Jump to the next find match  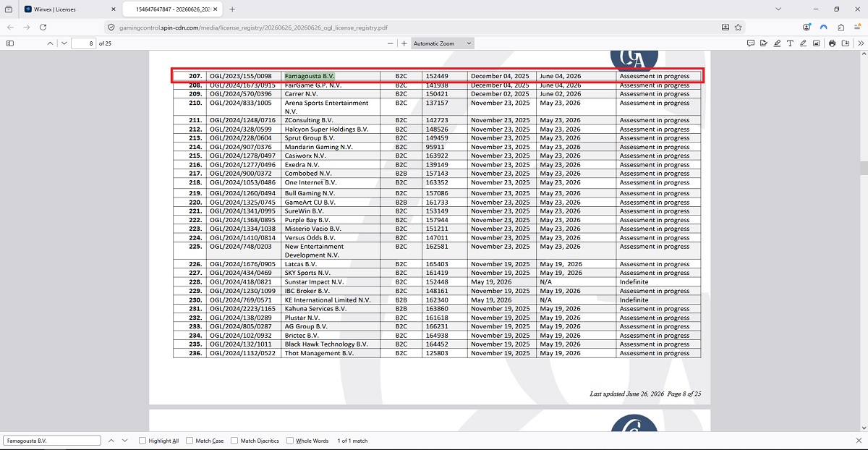point(126,440)
